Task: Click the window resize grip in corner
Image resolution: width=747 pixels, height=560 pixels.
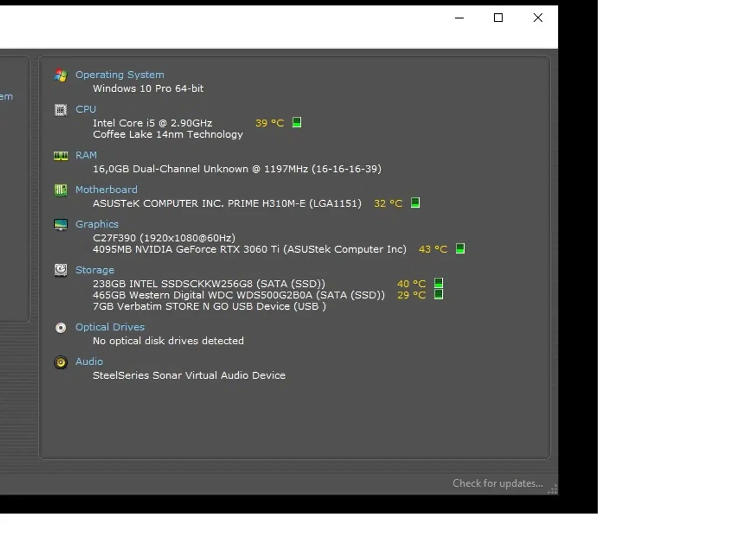Action: click(x=553, y=489)
